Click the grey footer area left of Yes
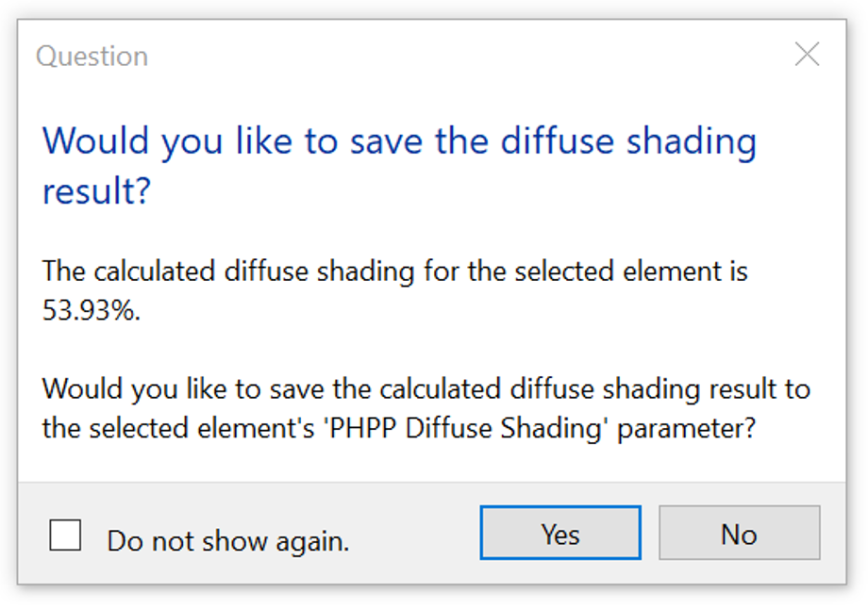Viewport: 868px width, 610px height. (x=415, y=536)
